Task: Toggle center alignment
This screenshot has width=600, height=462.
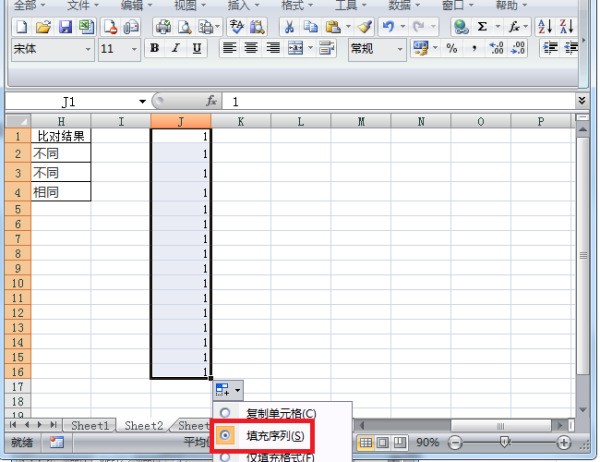Action: click(x=251, y=48)
